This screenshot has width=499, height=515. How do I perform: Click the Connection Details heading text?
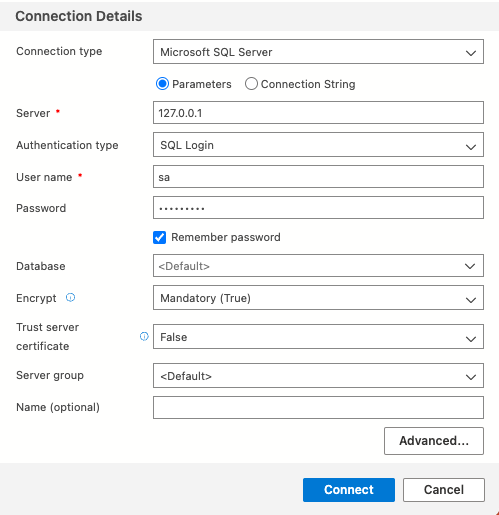pyautogui.click(x=79, y=16)
